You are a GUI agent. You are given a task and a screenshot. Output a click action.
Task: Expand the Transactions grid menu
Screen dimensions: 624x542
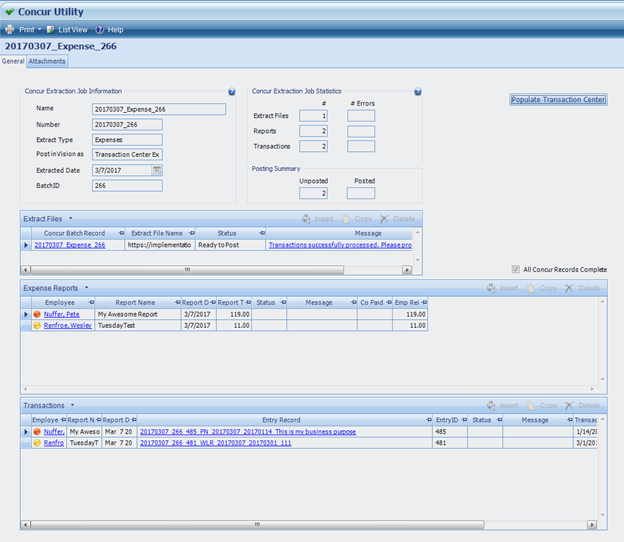72,405
